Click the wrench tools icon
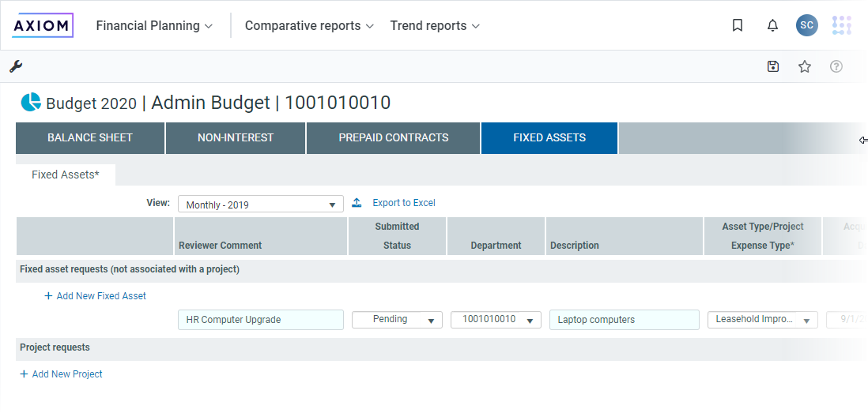 16,67
